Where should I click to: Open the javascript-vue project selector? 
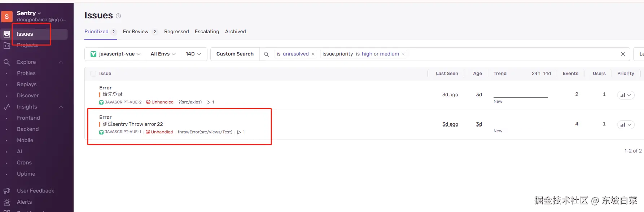pos(115,54)
